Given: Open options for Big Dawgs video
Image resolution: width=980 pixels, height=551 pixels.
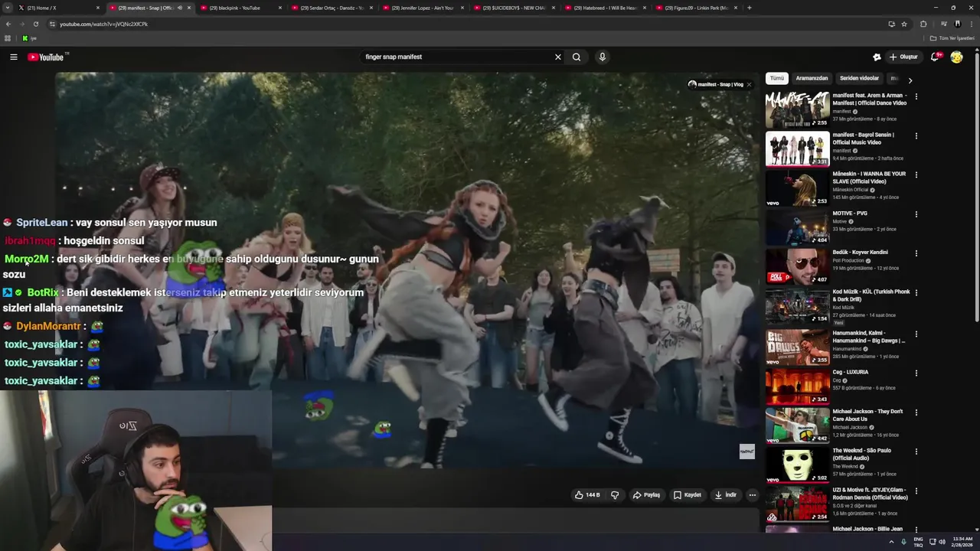Looking at the screenshot, I should pyautogui.click(x=916, y=334).
